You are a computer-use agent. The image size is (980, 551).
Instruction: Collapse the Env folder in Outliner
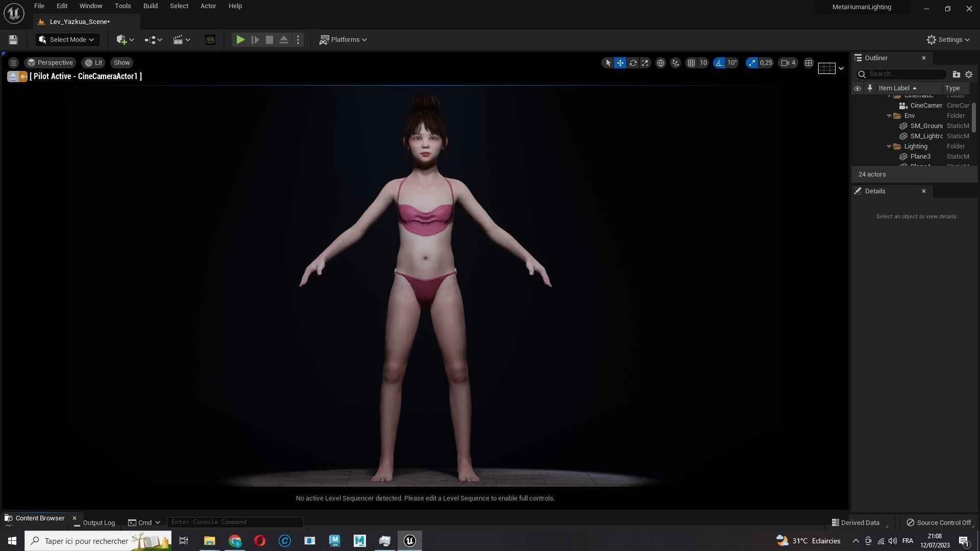pos(889,116)
